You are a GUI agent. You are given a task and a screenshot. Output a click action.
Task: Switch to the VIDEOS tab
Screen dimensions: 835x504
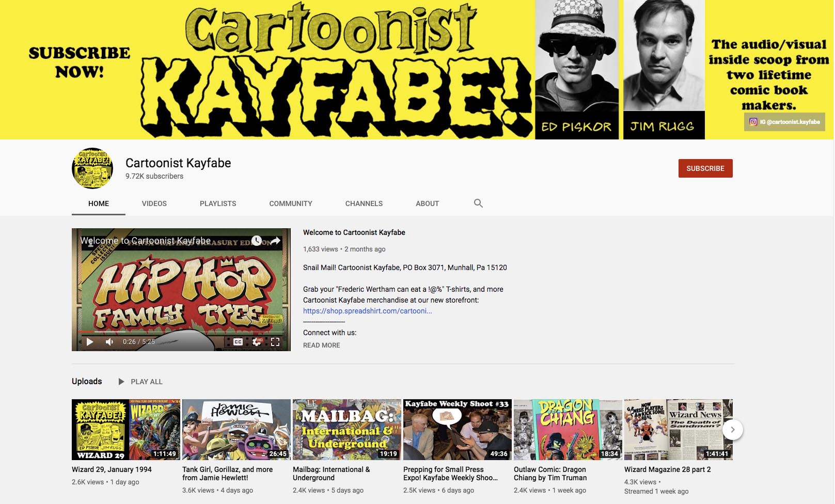click(154, 203)
